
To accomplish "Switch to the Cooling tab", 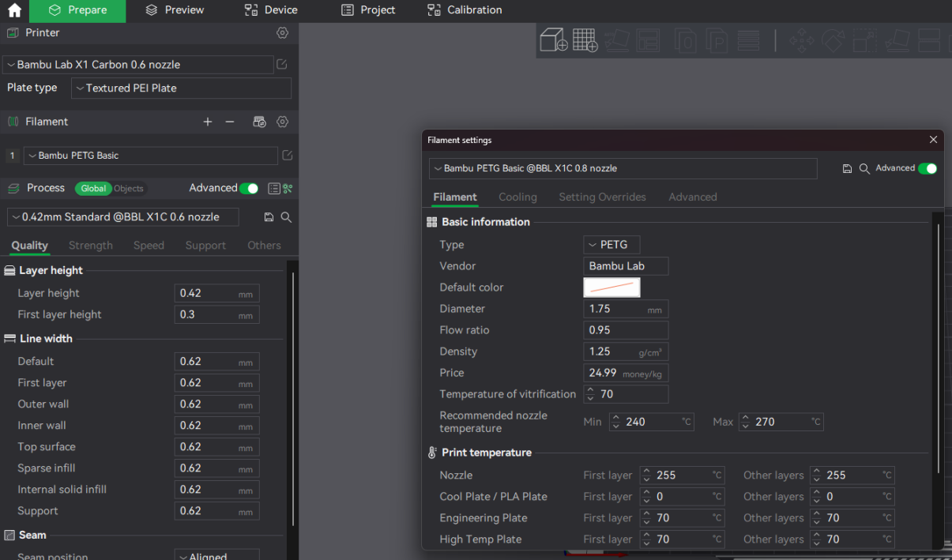I will click(x=517, y=197).
